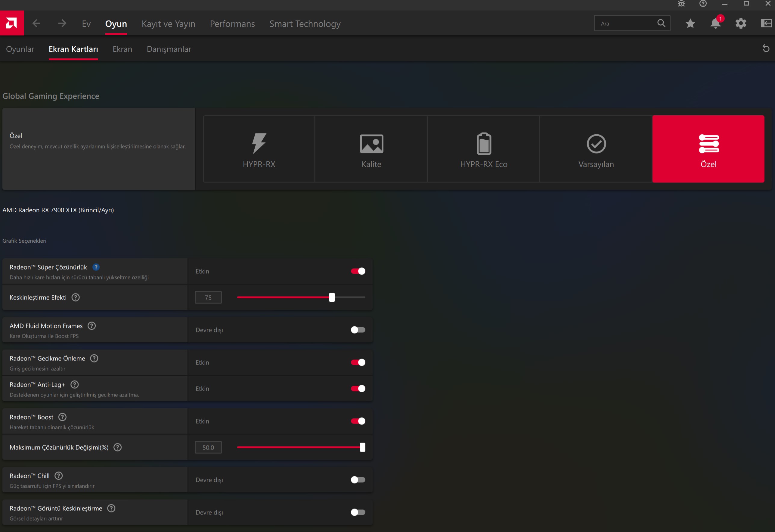The image size is (775, 532).
Task: Open Radeon Chill help icon
Action: pos(59,476)
